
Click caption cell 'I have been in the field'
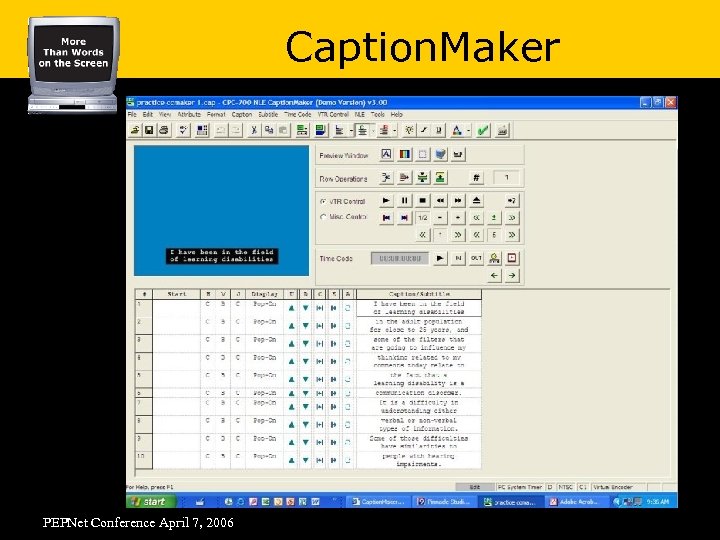tap(419, 308)
